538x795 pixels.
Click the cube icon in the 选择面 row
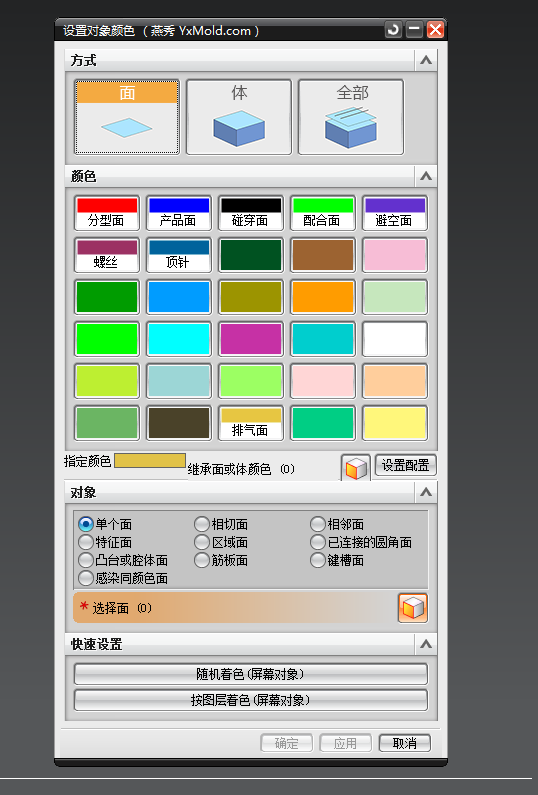413,607
